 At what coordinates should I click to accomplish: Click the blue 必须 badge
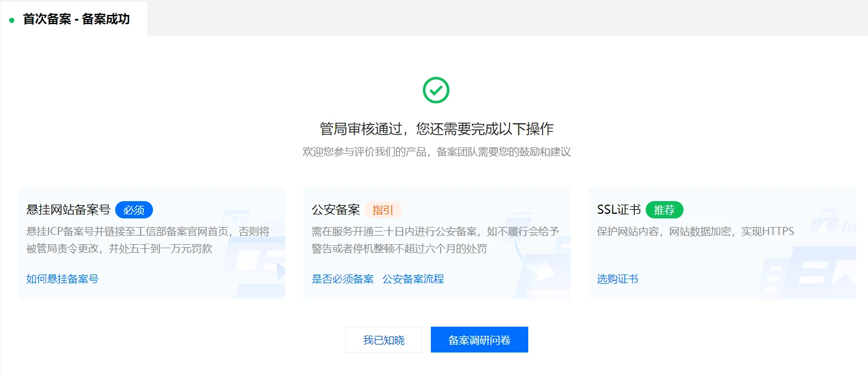coord(134,210)
